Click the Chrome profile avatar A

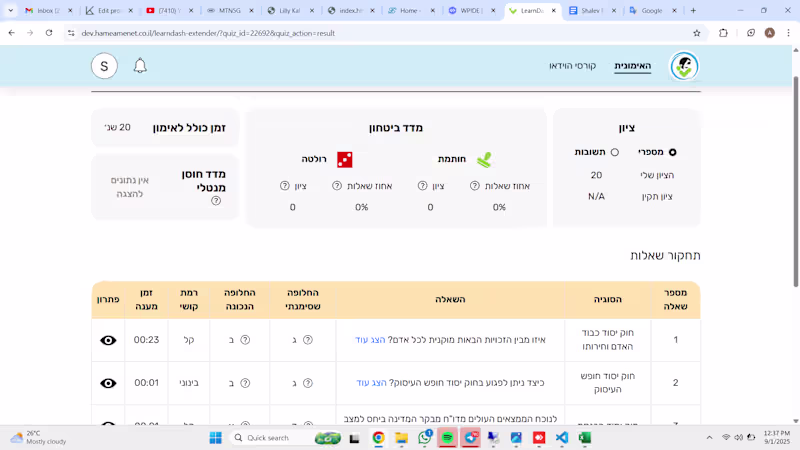click(x=769, y=33)
